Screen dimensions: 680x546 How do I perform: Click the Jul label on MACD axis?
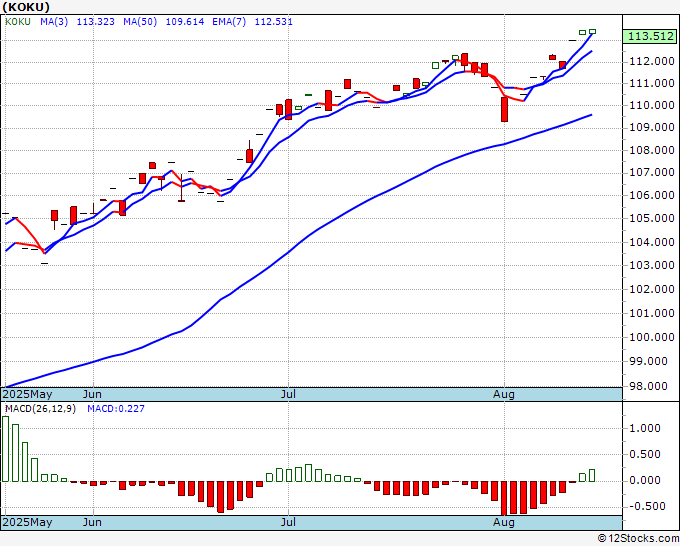pyautogui.click(x=288, y=522)
